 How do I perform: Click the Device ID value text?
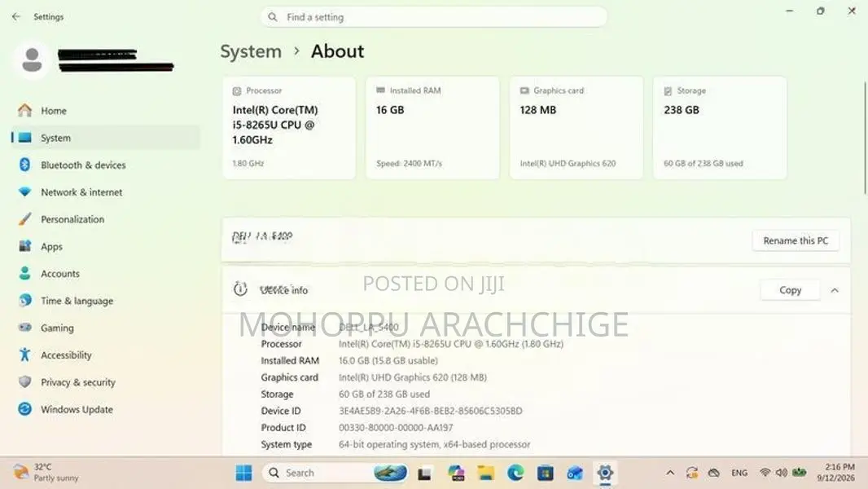click(x=430, y=411)
